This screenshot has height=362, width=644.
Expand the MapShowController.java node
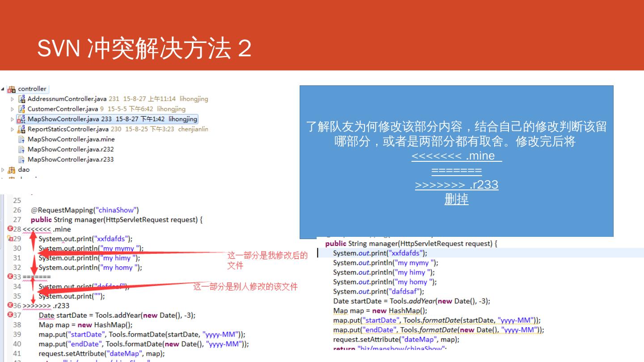[13, 119]
